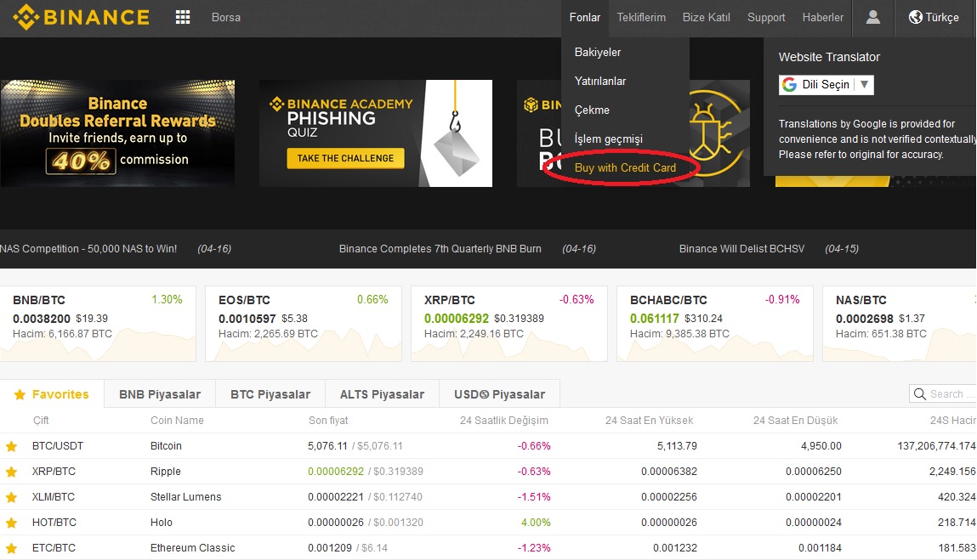Sort by 24 Saat En Düşük column

point(796,421)
